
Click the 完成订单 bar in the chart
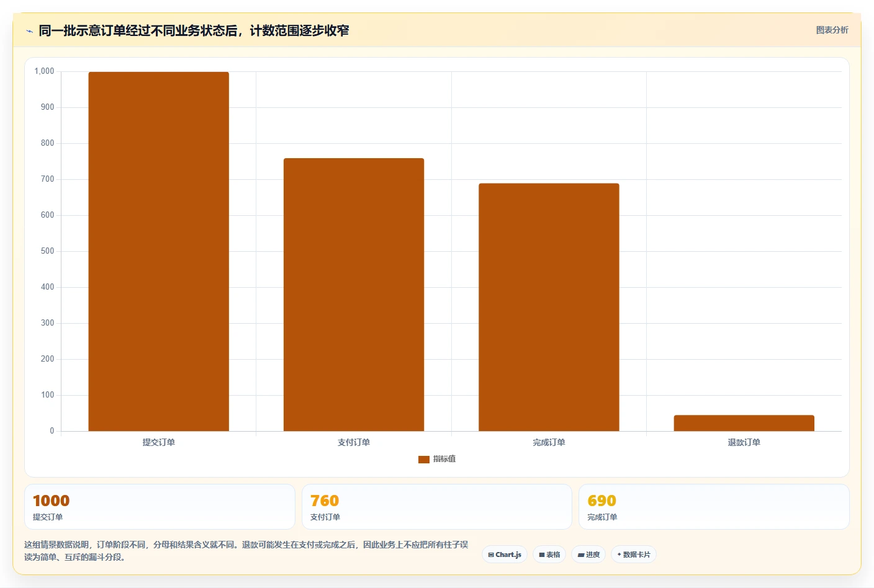click(x=549, y=307)
